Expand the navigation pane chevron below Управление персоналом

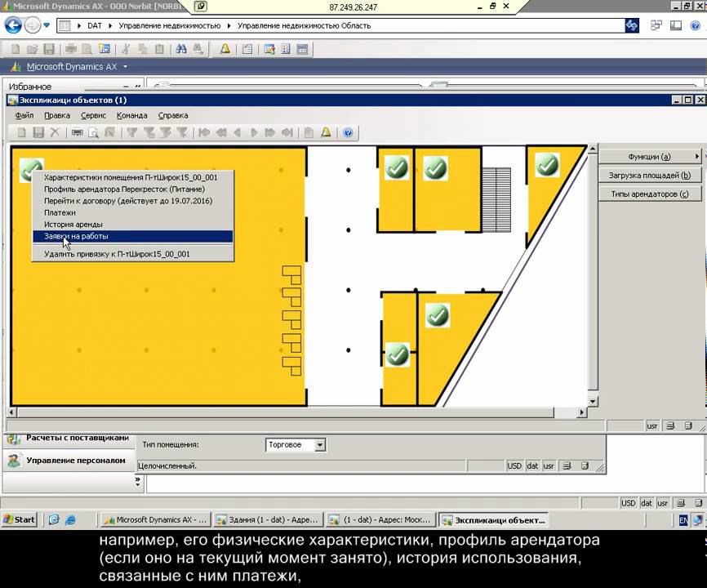coord(137,482)
